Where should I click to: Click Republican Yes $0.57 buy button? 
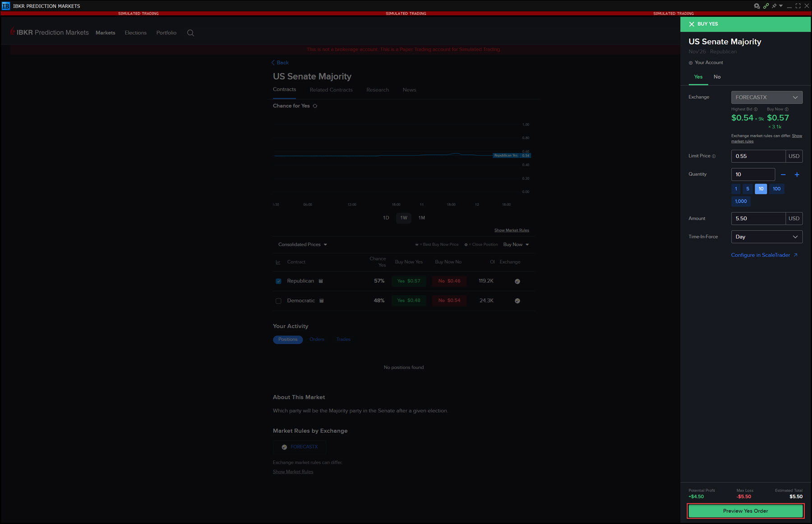pos(409,281)
